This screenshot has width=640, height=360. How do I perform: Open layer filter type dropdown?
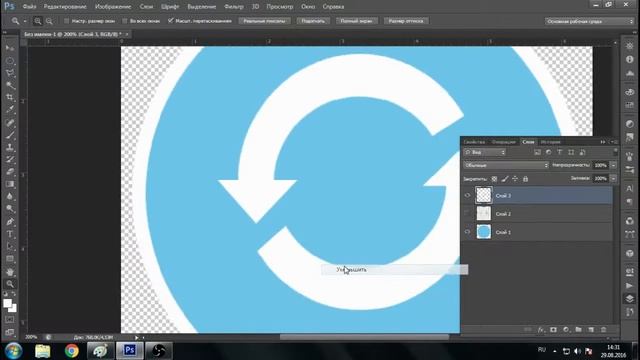(x=485, y=152)
